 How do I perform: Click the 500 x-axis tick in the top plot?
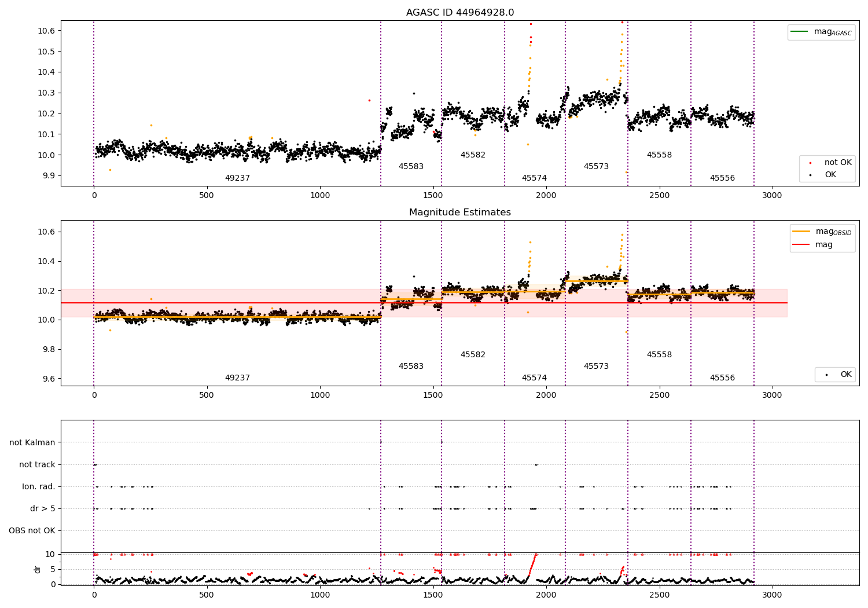[x=207, y=196]
